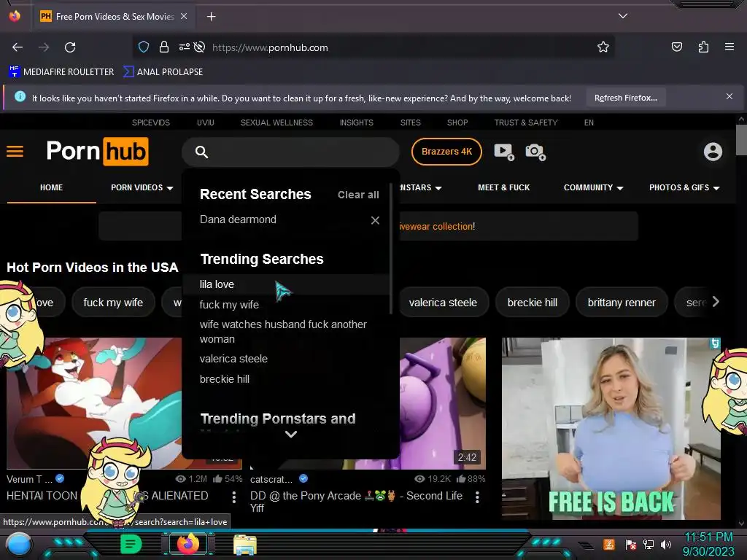Screen dimensions: 747x560
Task: Show site security info via padlock
Action: pos(164,47)
